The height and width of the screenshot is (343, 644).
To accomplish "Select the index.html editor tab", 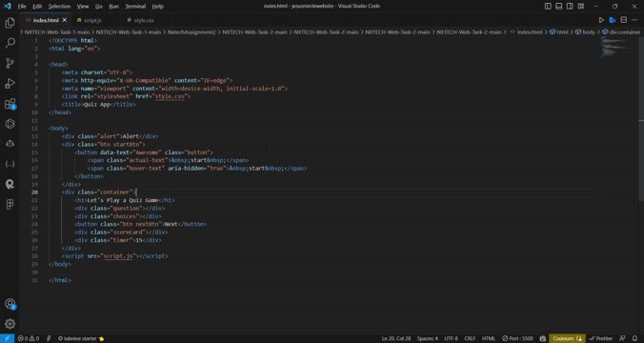I will point(46,20).
